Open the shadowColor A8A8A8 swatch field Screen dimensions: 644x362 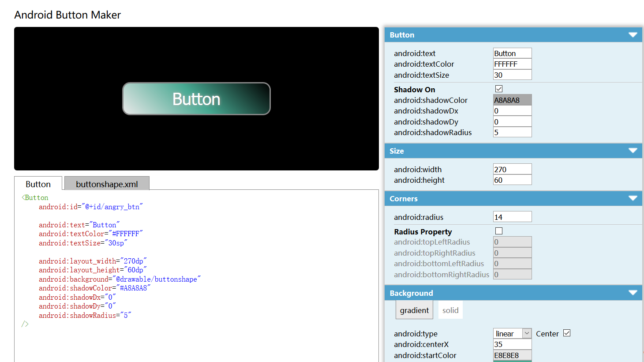point(512,100)
